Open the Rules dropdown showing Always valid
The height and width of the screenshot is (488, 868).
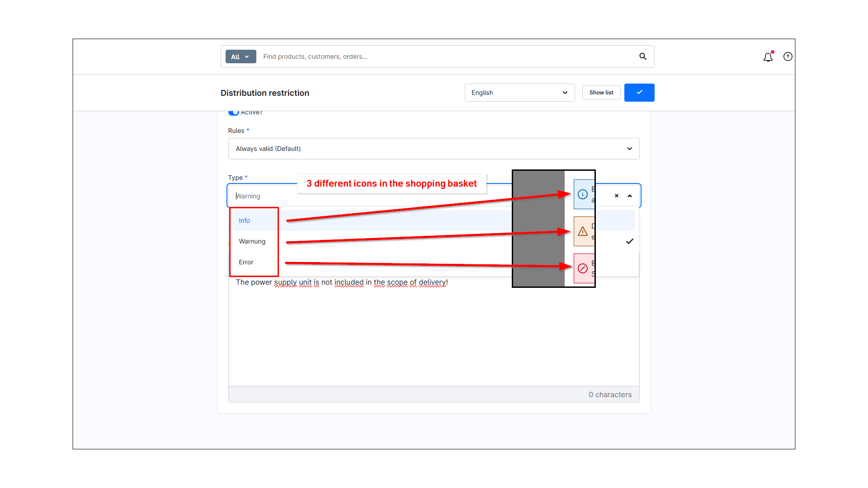434,149
